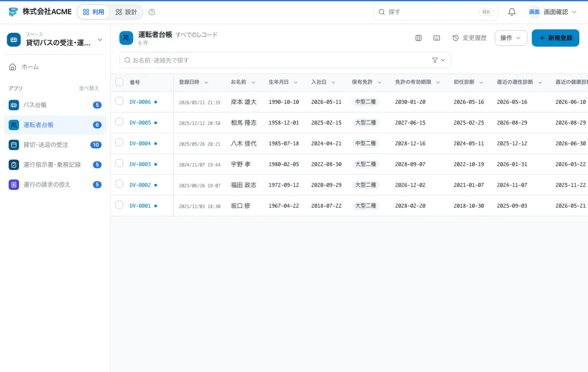Viewport: 588px width, 372px height.
Task: Click the keyboard shortcuts icon
Action: click(x=437, y=38)
